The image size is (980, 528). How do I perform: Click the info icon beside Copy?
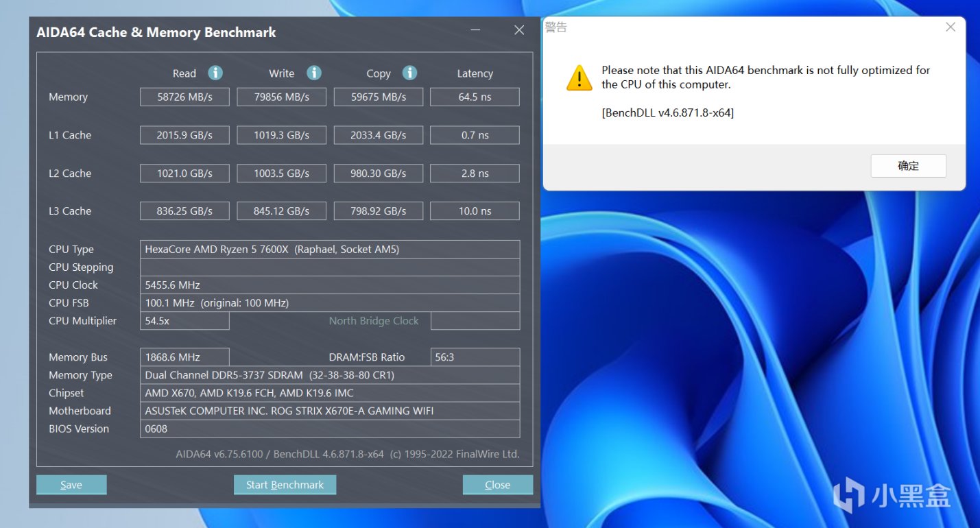(409, 73)
